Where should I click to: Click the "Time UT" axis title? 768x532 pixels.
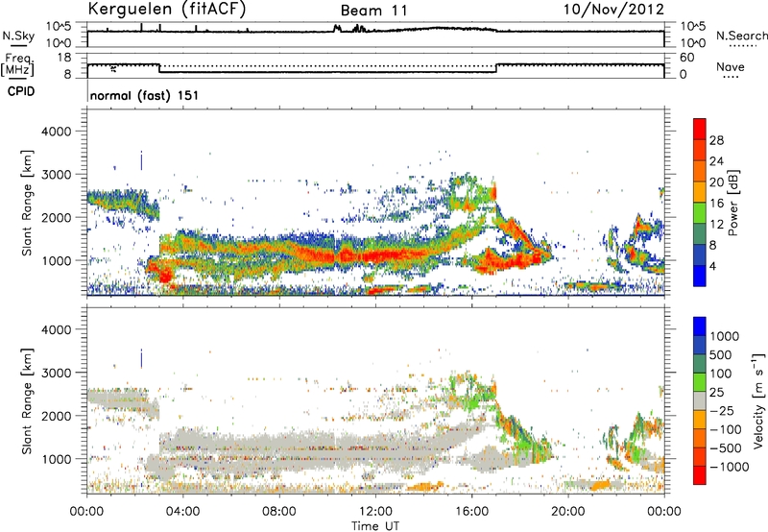pyautogui.click(x=375, y=526)
